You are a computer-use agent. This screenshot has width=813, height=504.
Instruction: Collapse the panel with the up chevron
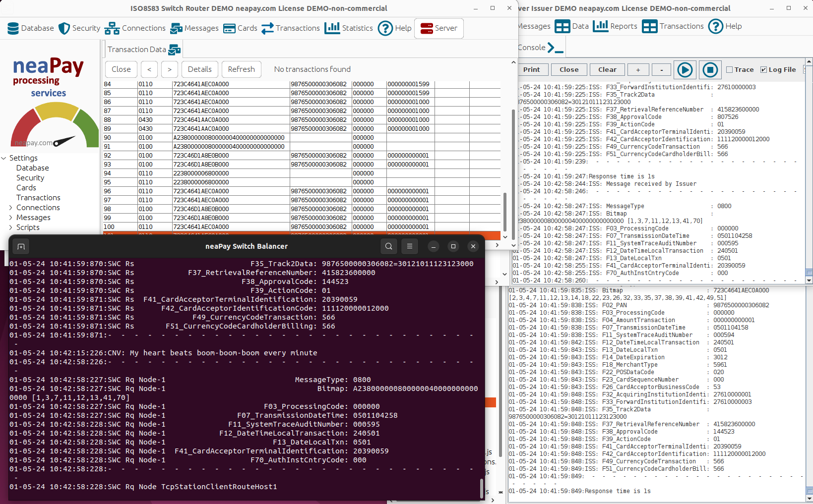513,62
